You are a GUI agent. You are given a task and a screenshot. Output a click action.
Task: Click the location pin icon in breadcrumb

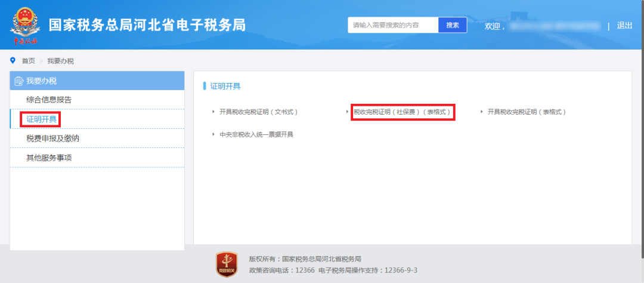click(x=13, y=60)
